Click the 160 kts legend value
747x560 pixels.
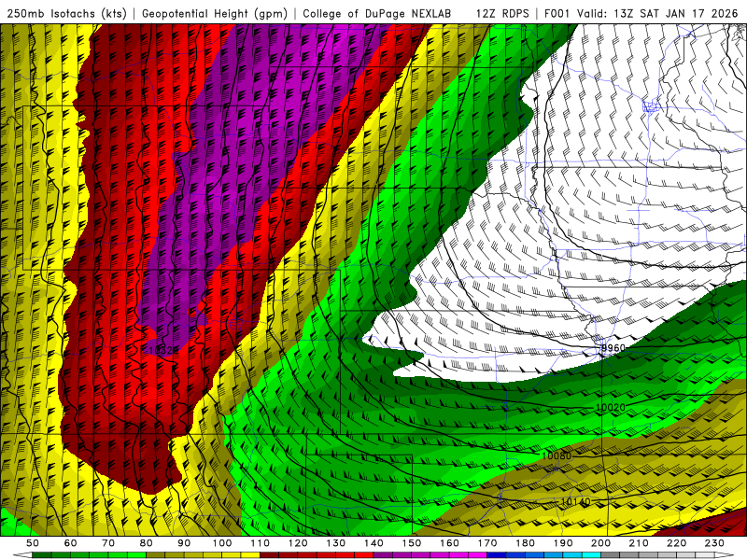click(x=449, y=543)
